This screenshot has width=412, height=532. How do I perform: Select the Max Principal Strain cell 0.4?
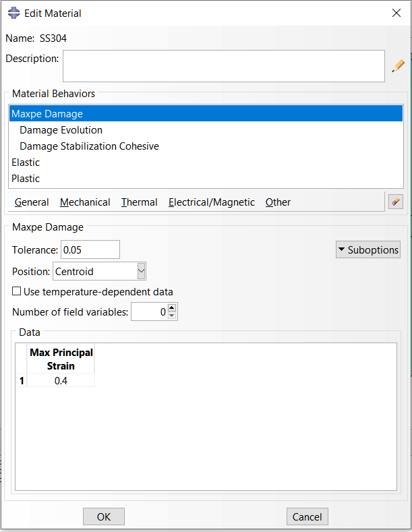pos(61,381)
